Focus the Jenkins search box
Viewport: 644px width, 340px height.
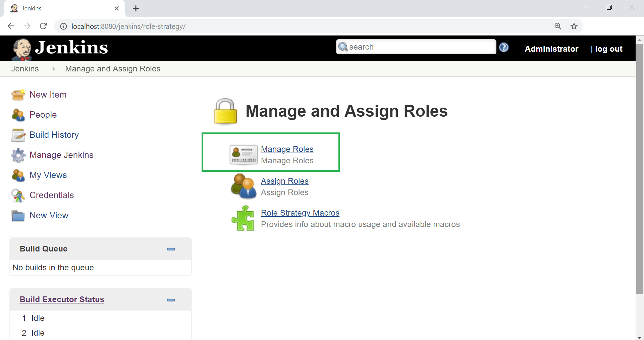coord(416,47)
